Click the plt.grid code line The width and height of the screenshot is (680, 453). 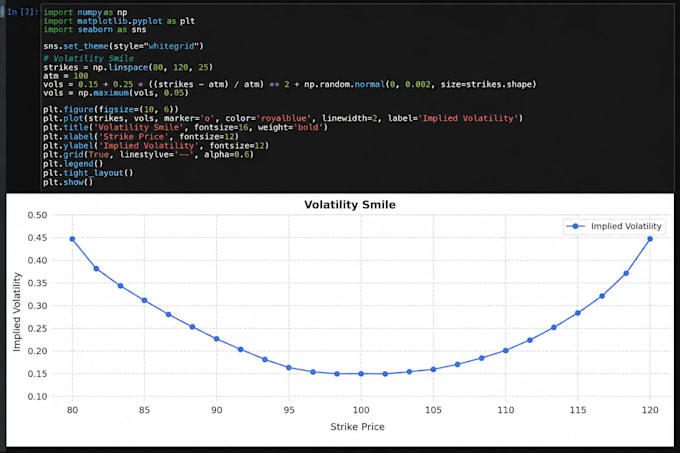coord(148,154)
